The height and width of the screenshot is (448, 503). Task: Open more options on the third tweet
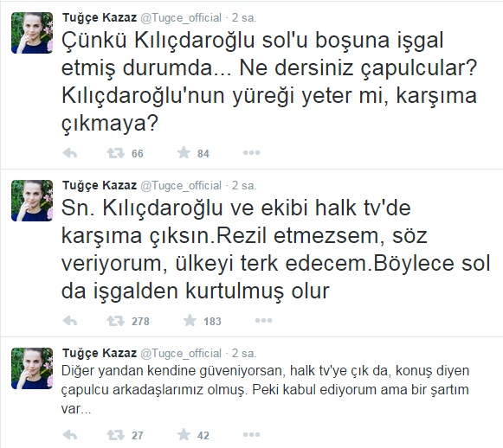pyautogui.click(x=251, y=434)
